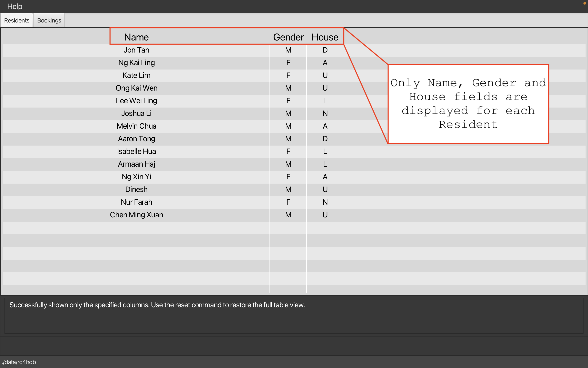Select the Jon Tan row
Image resolution: width=588 pixels, height=368 pixels.
[x=294, y=50]
